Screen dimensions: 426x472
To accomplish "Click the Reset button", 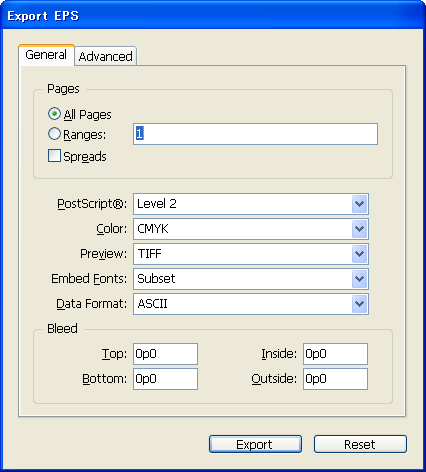I will (x=360, y=444).
